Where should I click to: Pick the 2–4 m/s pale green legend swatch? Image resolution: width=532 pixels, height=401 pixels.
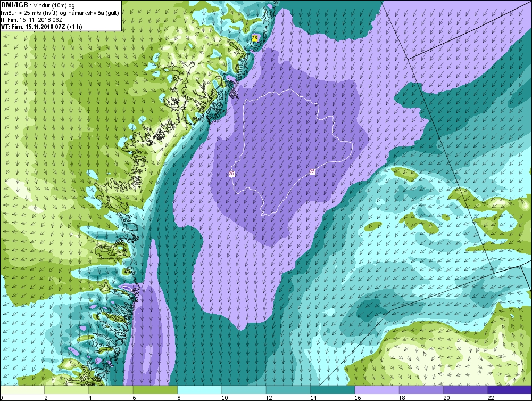[x=66, y=390]
